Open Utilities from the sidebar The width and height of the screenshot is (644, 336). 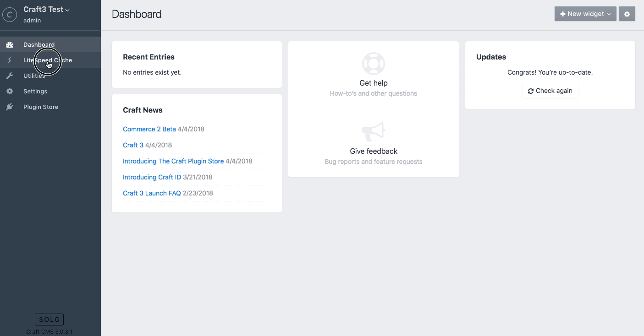[x=50, y=76]
